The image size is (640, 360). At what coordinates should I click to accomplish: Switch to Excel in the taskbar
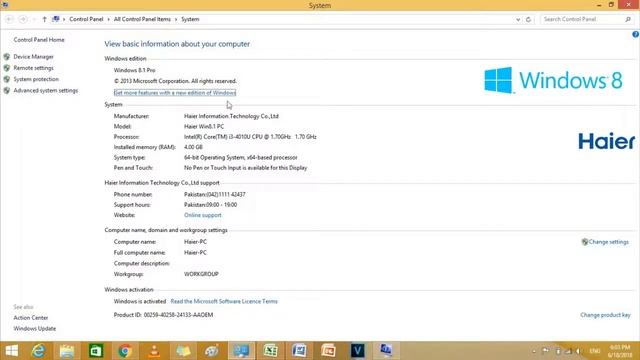pos(270,351)
